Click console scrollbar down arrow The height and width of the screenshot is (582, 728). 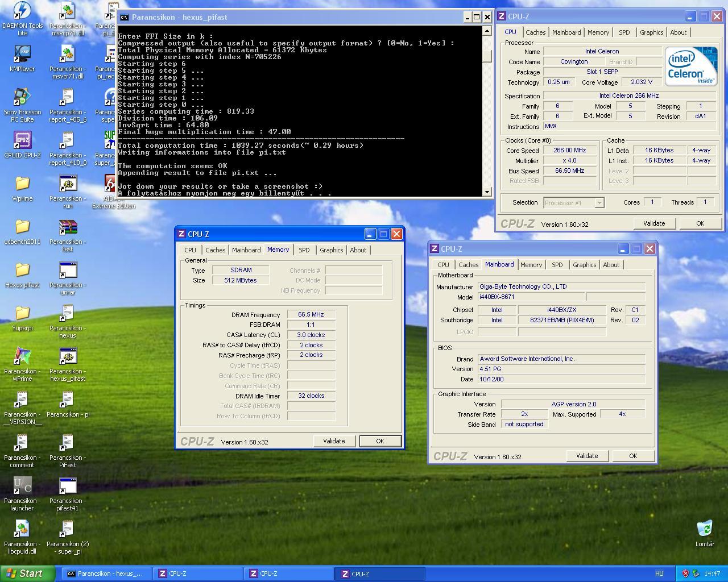[x=487, y=192]
